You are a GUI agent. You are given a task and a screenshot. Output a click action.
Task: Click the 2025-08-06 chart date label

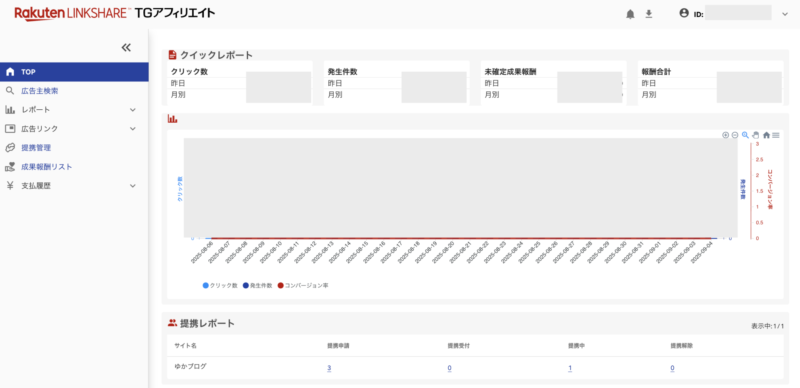[203, 253]
